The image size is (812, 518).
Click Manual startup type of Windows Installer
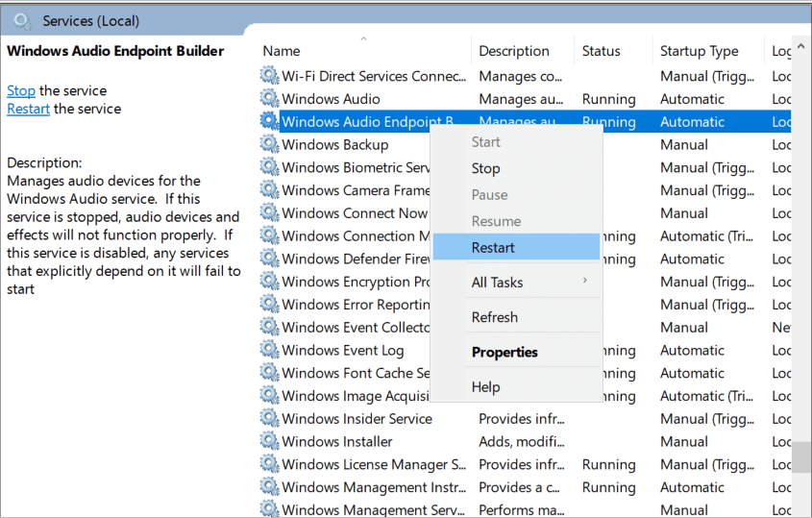[683, 441]
